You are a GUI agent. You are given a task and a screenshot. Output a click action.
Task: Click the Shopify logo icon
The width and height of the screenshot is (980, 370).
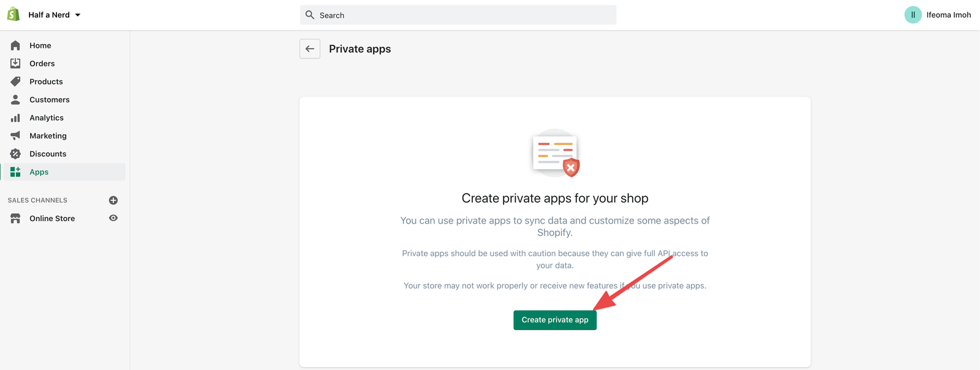(x=13, y=15)
